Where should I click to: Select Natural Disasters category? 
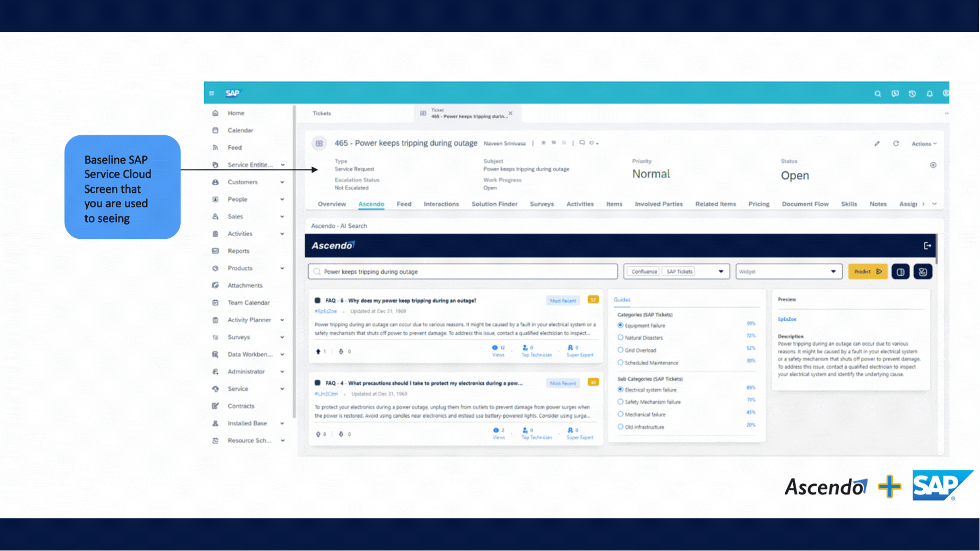620,338
